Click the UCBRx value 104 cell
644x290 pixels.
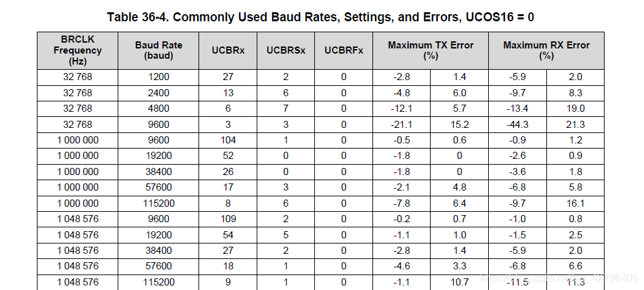[228, 140]
